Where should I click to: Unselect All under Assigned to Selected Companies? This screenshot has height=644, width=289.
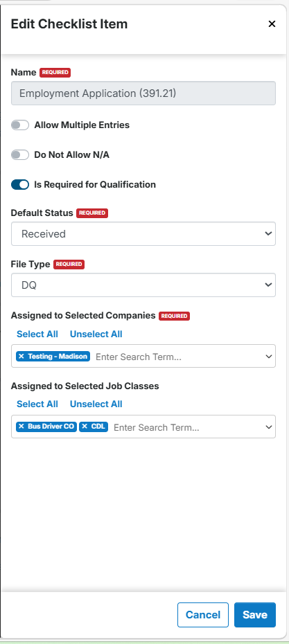pos(96,334)
